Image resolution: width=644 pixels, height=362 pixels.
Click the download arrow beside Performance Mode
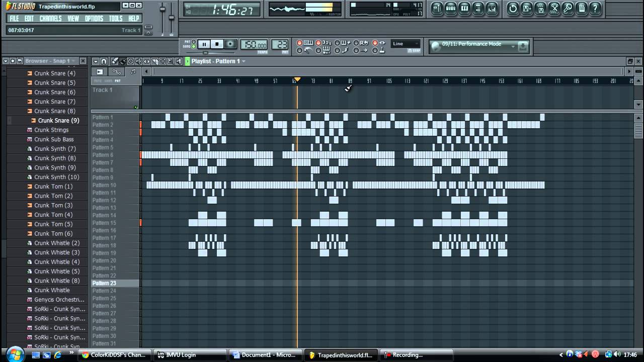[523, 46]
